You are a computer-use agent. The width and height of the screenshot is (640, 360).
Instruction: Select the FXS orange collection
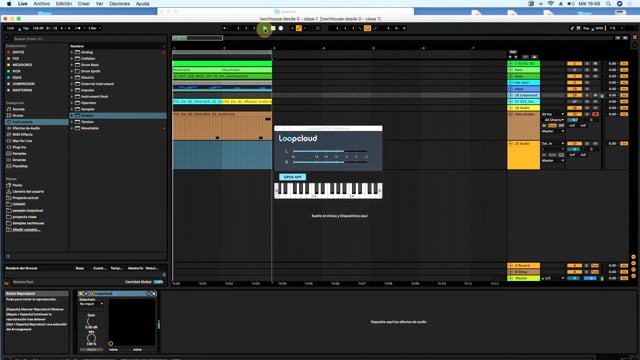16,59
